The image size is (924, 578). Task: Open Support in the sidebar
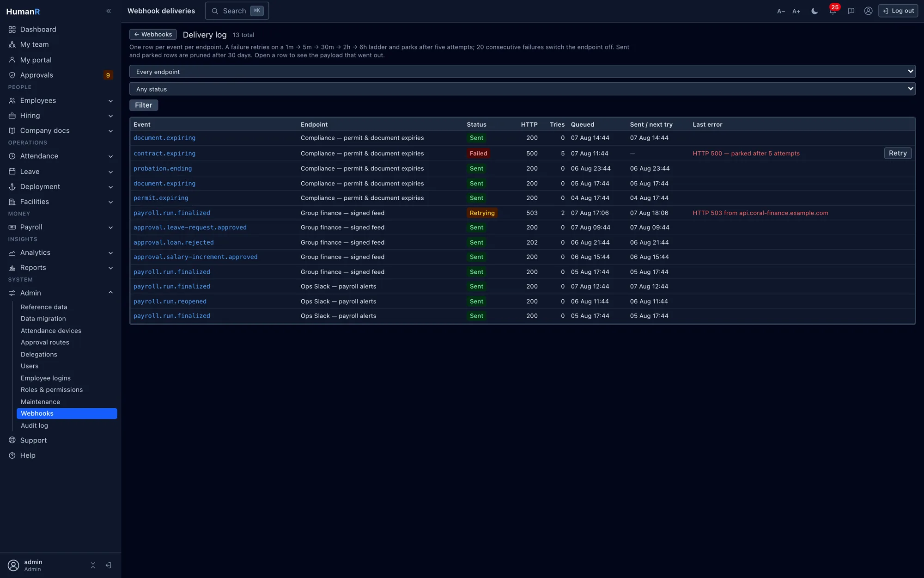[61, 441]
